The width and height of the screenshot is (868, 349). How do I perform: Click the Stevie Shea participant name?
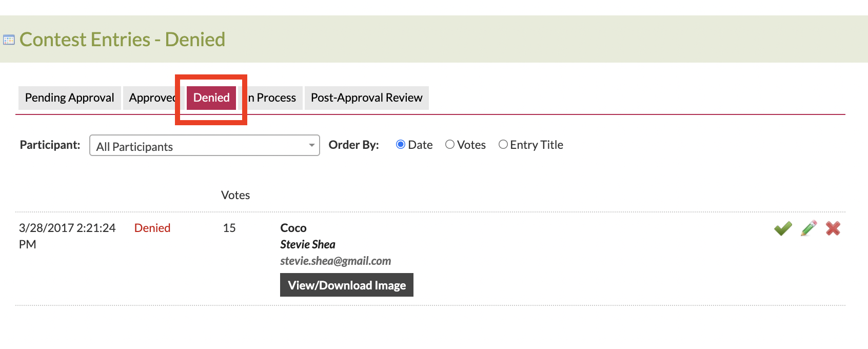tap(308, 244)
